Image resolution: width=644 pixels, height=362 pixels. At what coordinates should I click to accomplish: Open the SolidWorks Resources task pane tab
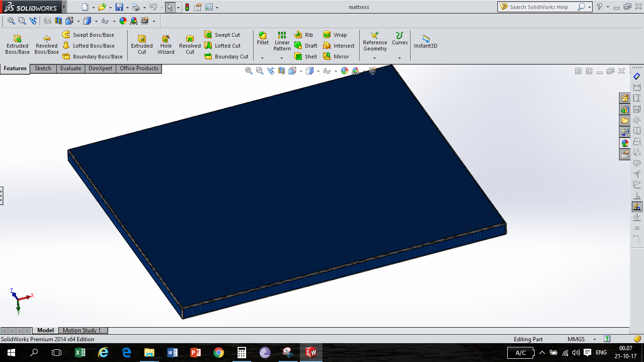coord(625,98)
